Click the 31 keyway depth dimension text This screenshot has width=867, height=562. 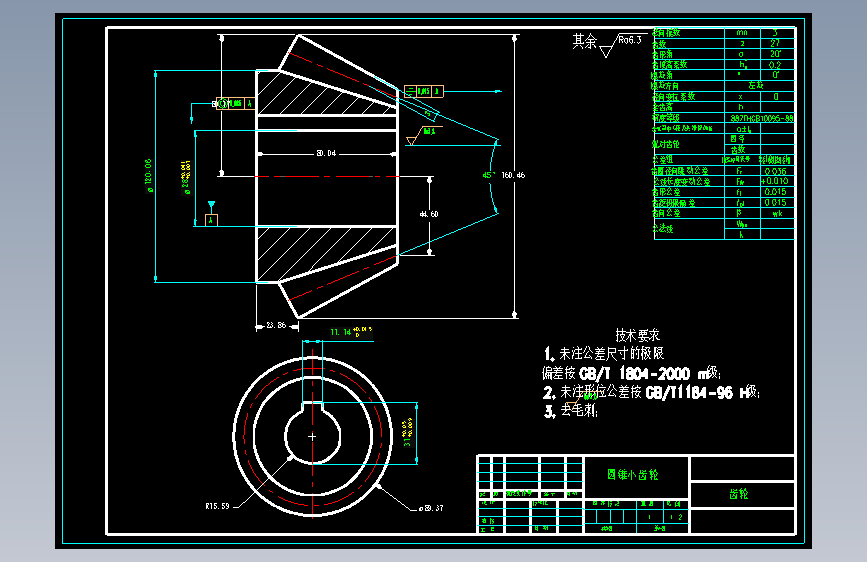point(408,433)
